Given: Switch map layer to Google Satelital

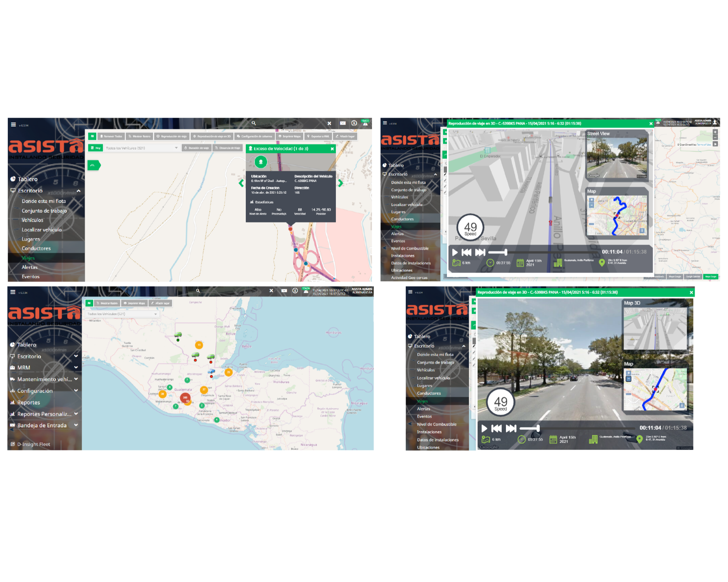Looking at the screenshot, I should [x=693, y=277].
